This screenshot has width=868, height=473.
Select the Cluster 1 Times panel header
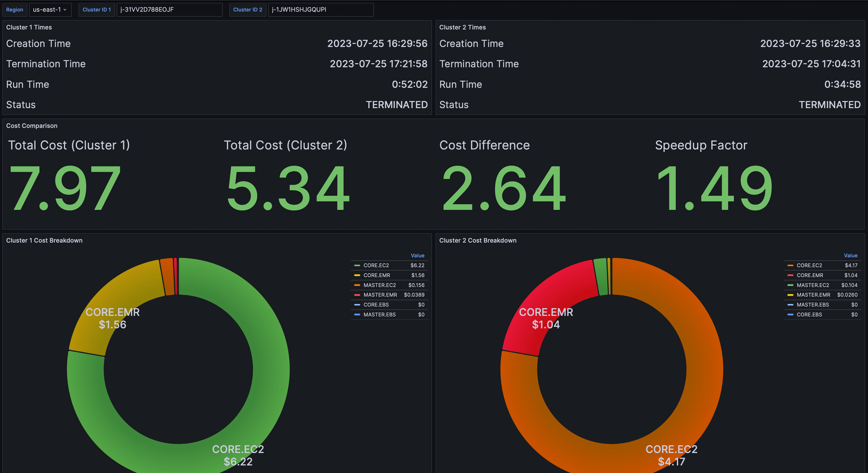29,27
